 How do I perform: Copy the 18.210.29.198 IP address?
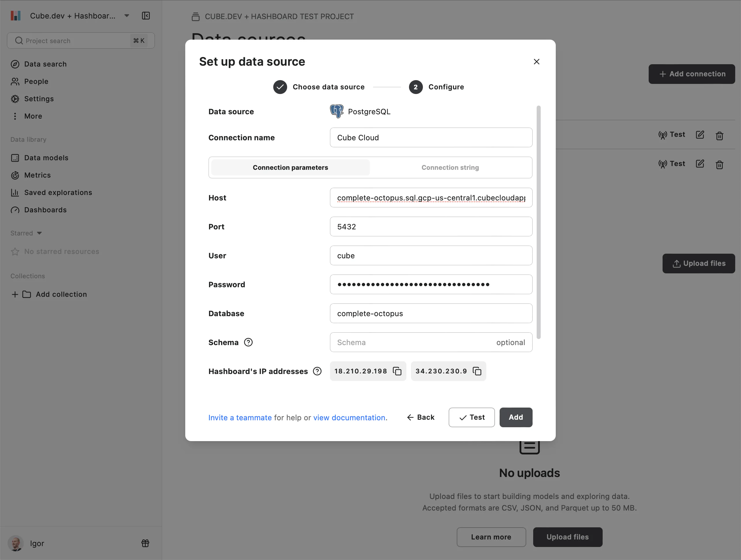click(x=397, y=371)
